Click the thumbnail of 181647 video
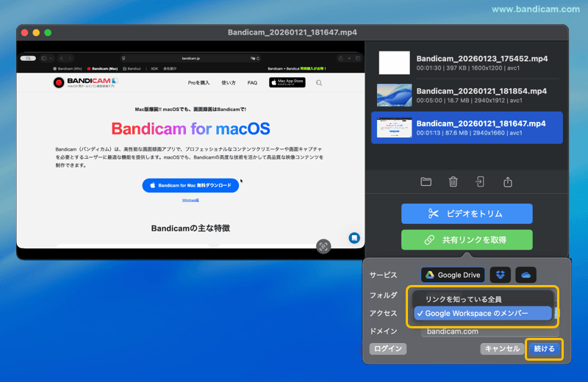Screen dimensions: 588x382 point(394,128)
